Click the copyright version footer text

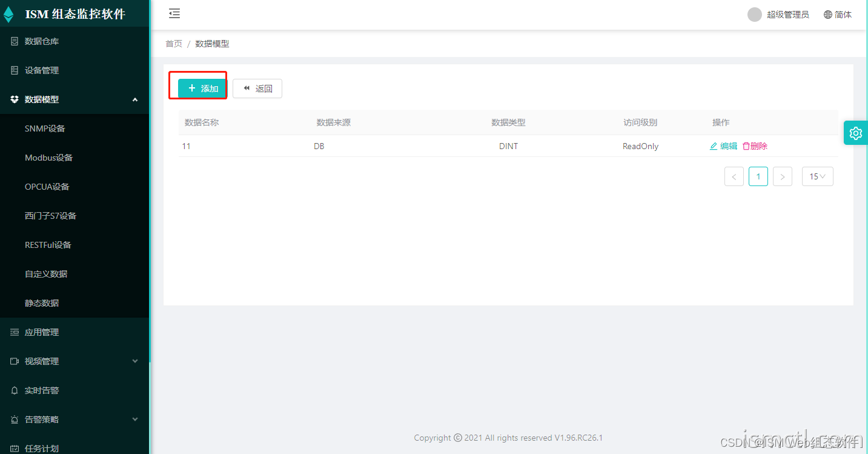508,438
